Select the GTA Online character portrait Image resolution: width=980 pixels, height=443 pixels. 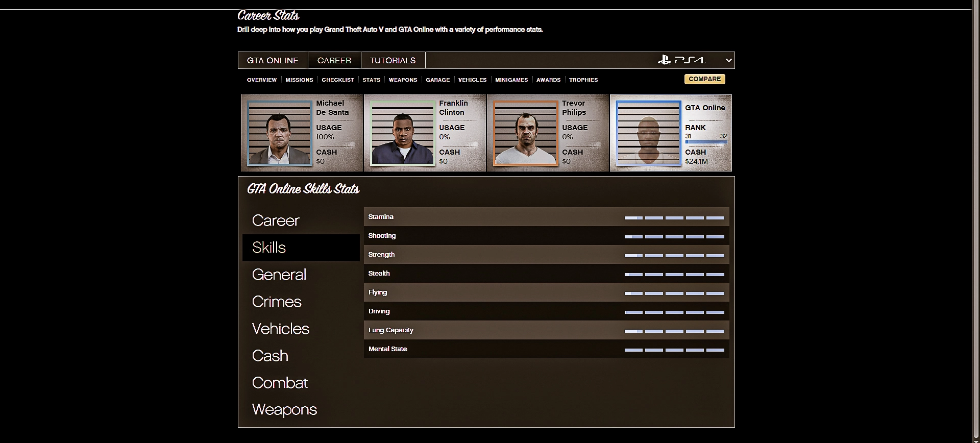[648, 133]
